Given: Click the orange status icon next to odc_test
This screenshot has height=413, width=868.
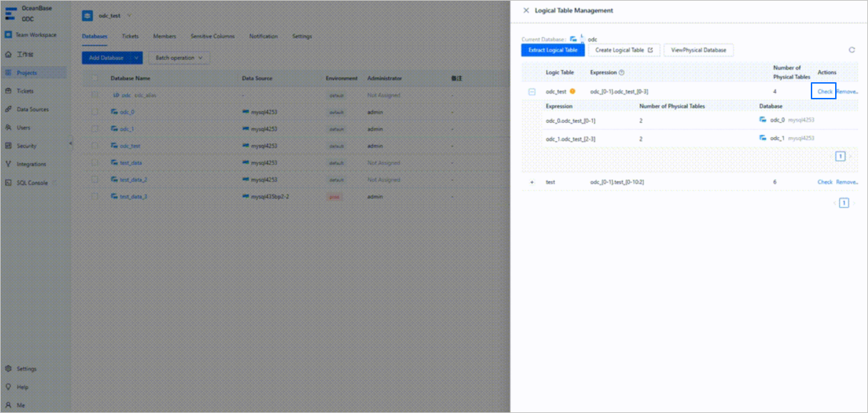Looking at the screenshot, I should pos(573,91).
